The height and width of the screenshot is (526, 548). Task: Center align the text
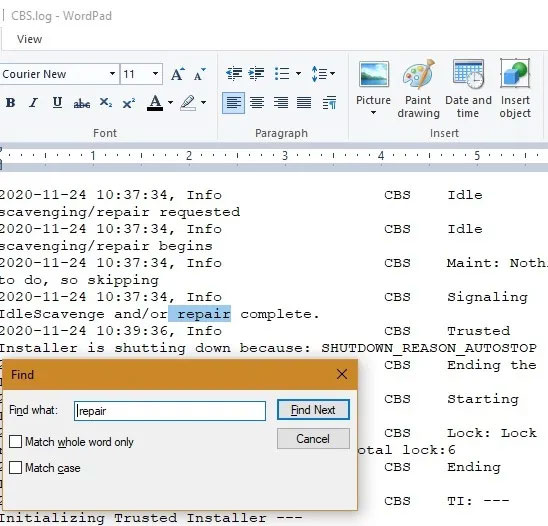257,103
